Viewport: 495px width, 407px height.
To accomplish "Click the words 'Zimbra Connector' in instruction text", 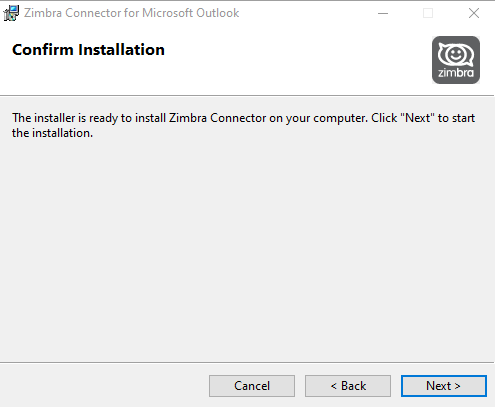I will click(x=217, y=118).
